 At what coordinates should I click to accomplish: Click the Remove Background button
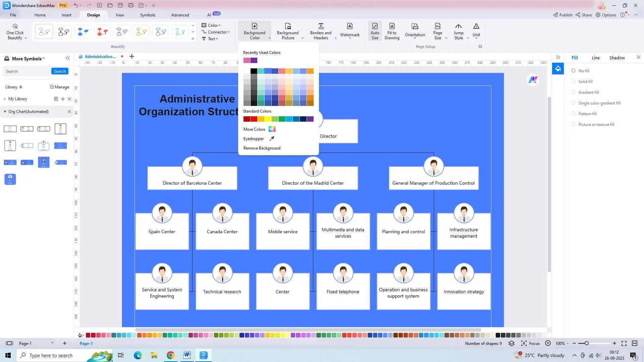tap(262, 148)
